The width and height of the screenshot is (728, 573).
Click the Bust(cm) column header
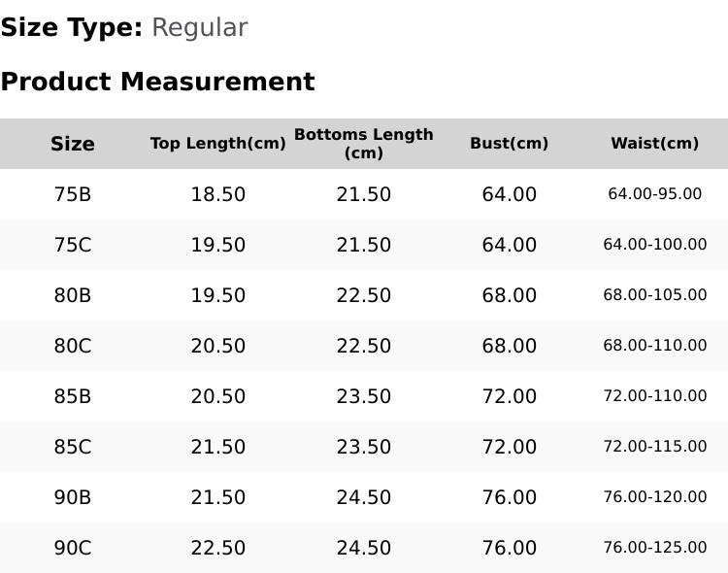(x=510, y=143)
